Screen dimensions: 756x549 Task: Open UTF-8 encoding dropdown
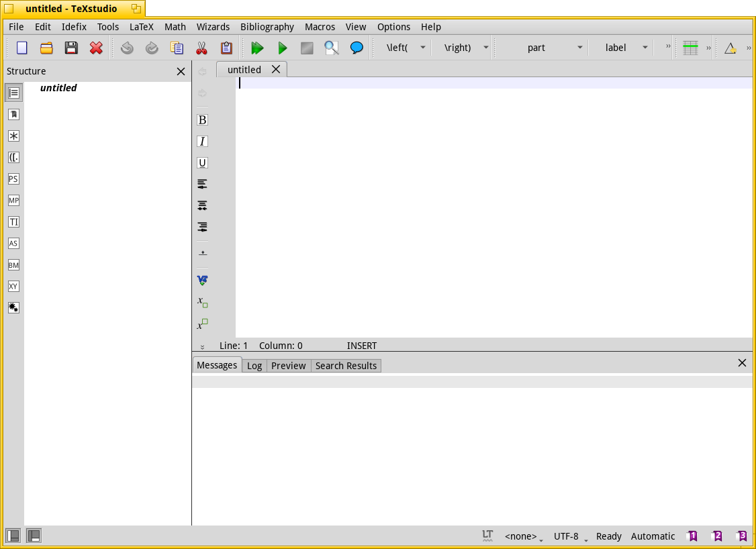pos(571,536)
